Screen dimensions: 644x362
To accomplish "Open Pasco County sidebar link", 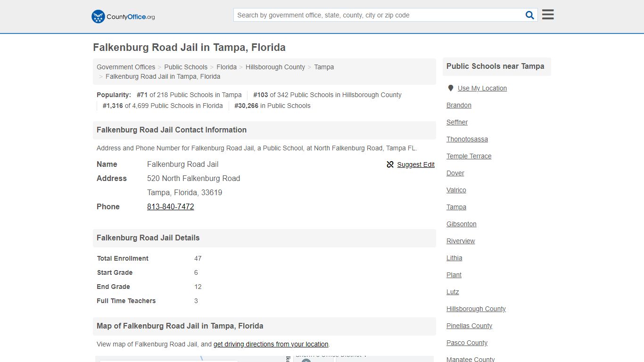I will [467, 343].
